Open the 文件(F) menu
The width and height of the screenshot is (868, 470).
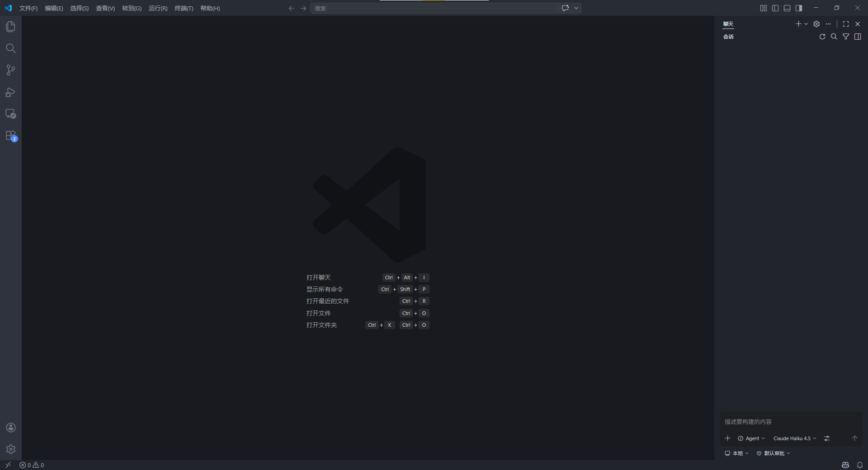[x=28, y=8]
